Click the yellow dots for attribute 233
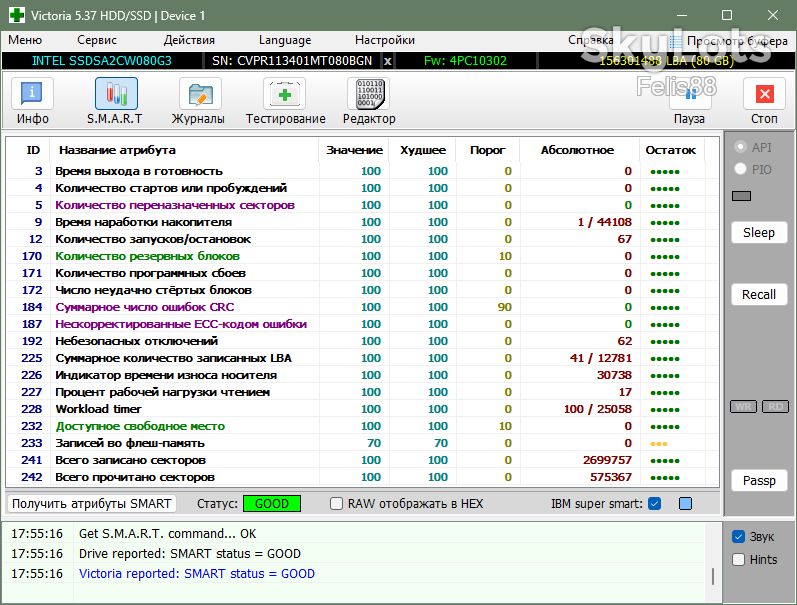The width and height of the screenshot is (797, 605). click(659, 444)
